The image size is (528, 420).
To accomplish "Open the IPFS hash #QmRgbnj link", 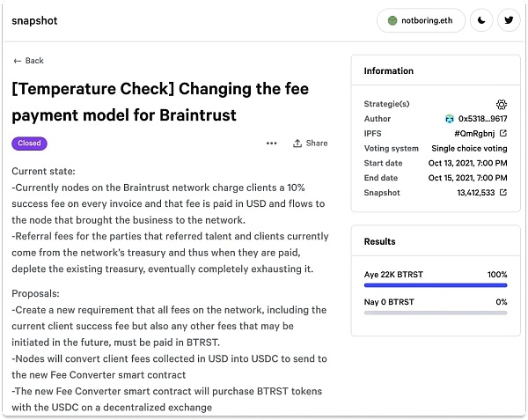I will [x=474, y=134].
